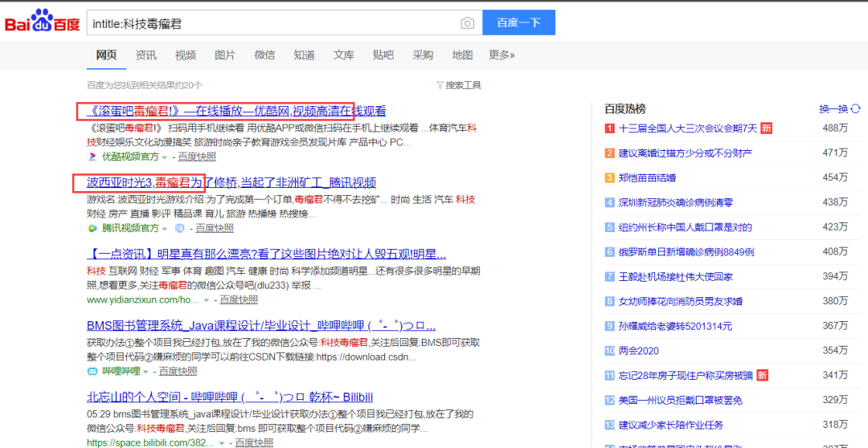
Task: Click the Youku site icon
Action: tap(92, 157)
